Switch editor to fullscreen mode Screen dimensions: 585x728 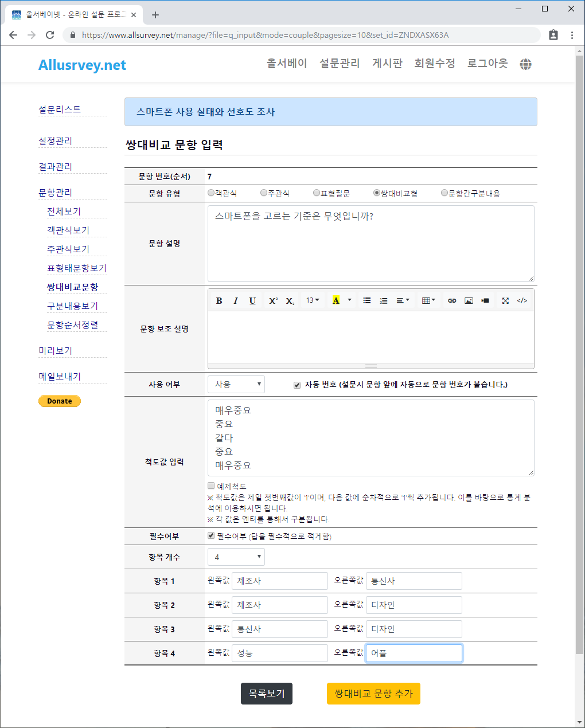[505, 300]
